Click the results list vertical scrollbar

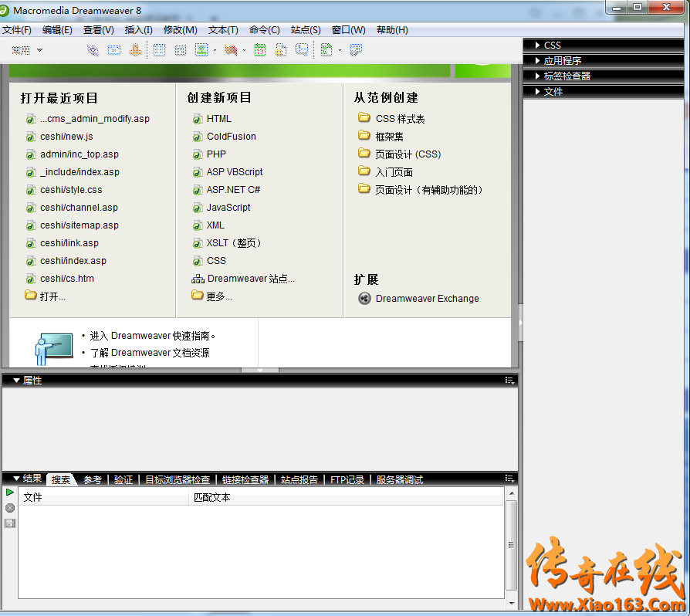[x=512, y=548]
